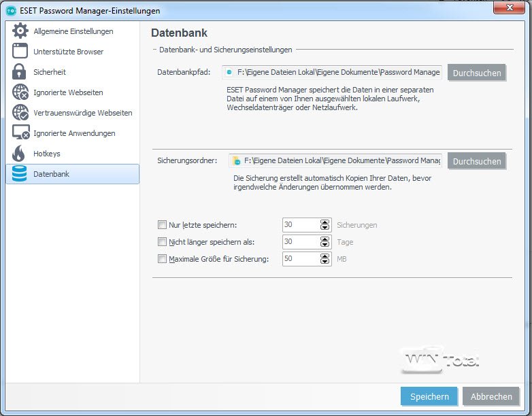Lower the Tage value with the down arrow
This screenshot has width=532, height=416.
[325, 245]
